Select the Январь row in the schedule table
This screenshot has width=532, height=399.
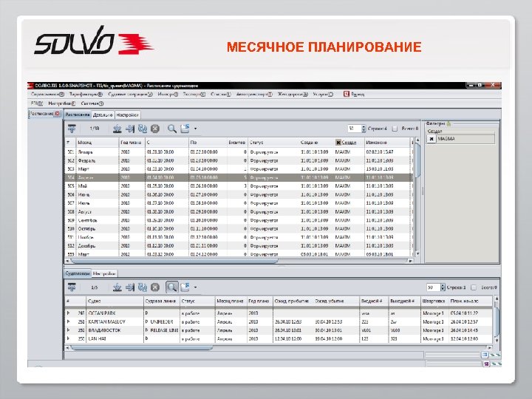[239, 152]
